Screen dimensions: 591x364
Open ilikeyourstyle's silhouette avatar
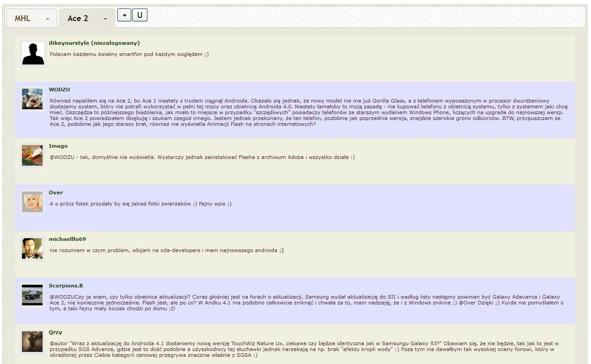[x=33, y=54]
